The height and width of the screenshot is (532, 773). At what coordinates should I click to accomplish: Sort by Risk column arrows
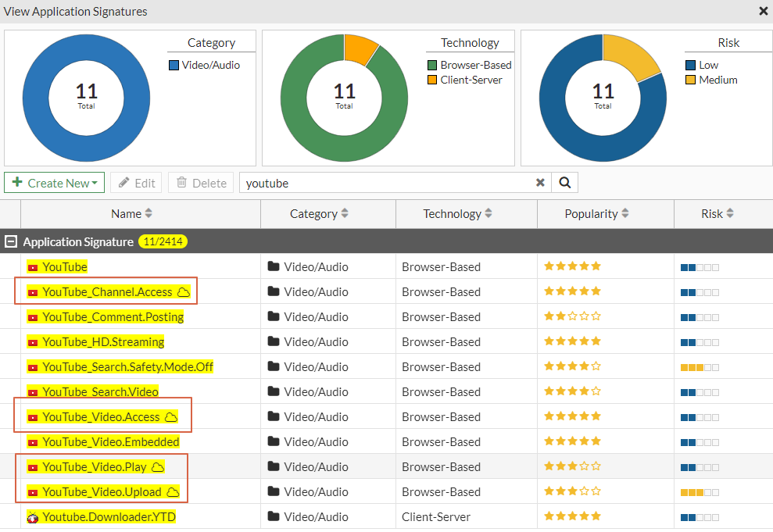[x=729, y=213]
